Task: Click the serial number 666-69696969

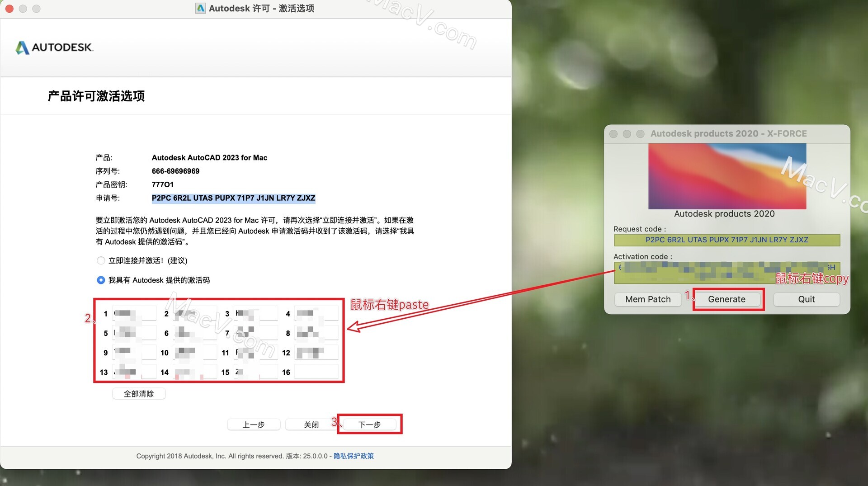Action: click(175, 171)
